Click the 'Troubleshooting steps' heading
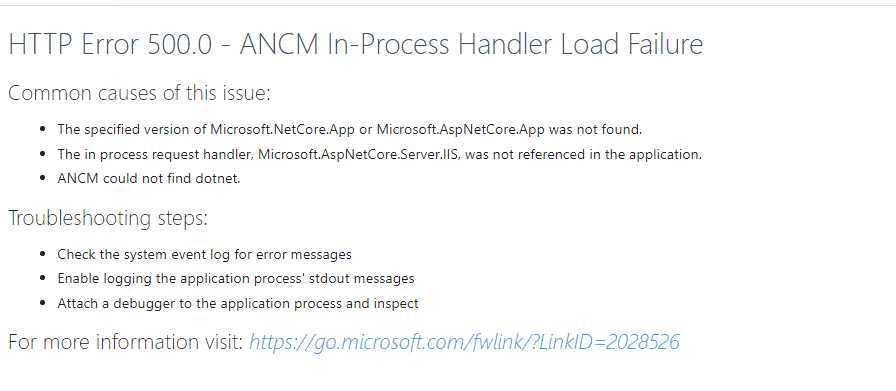 108,218
